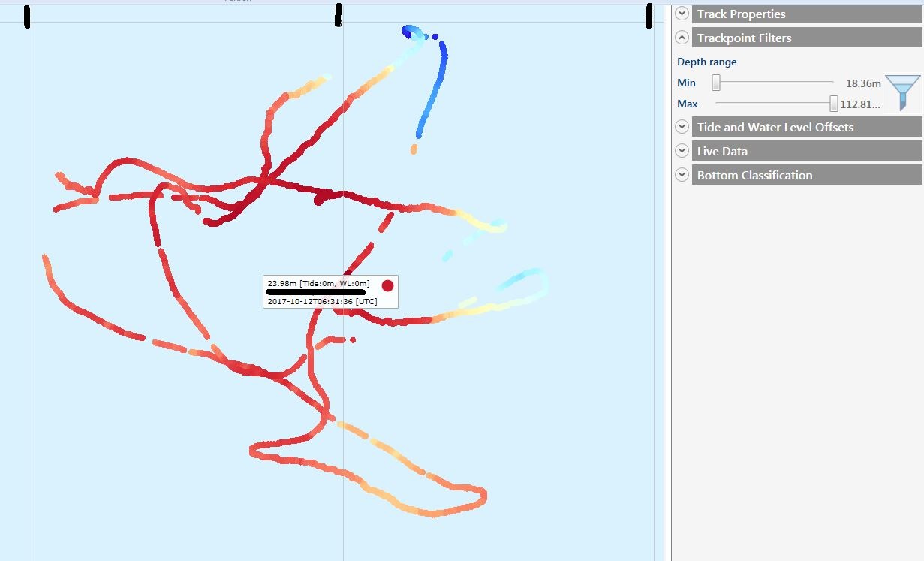Click the dark blue trackpoint cluster at top
Viewport: 924px width, 561px height.
click(411, 32)
